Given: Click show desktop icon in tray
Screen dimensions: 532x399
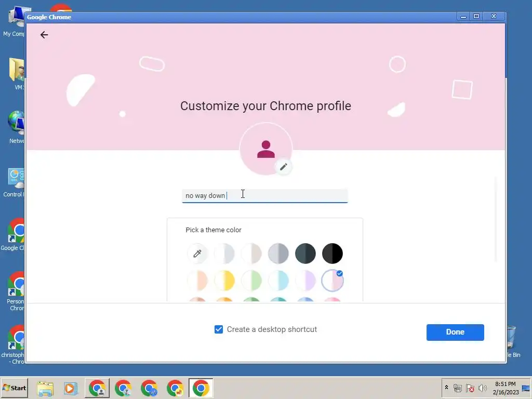Looking at the screenshot, I should (527, 388).
